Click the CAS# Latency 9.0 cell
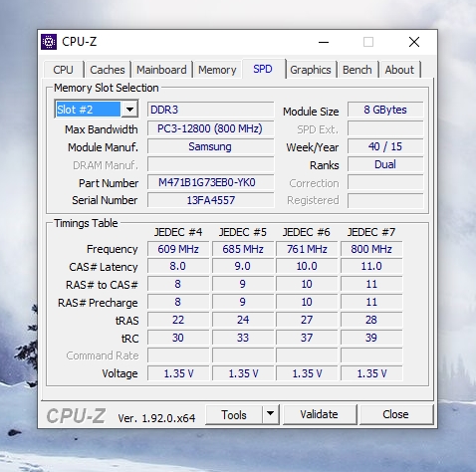Viewport: 476px width, 472px height. (x=243, y=266)
